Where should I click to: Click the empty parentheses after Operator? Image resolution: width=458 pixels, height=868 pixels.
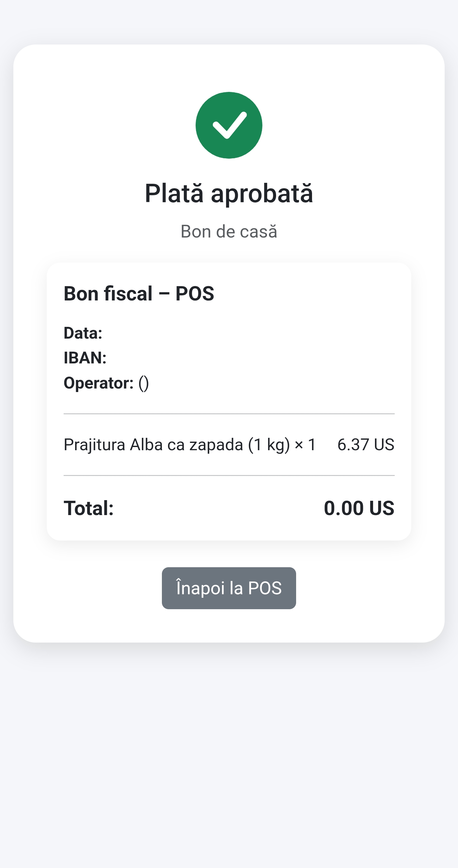click(x=143, y=383)
